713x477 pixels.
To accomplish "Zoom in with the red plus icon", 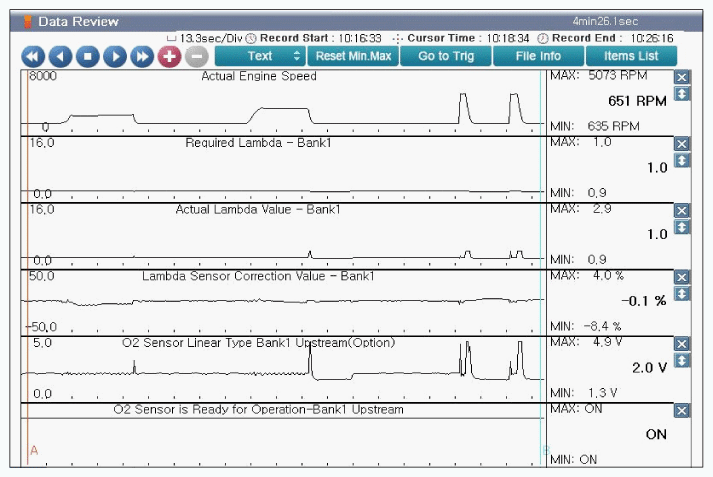I will point(170,57).
